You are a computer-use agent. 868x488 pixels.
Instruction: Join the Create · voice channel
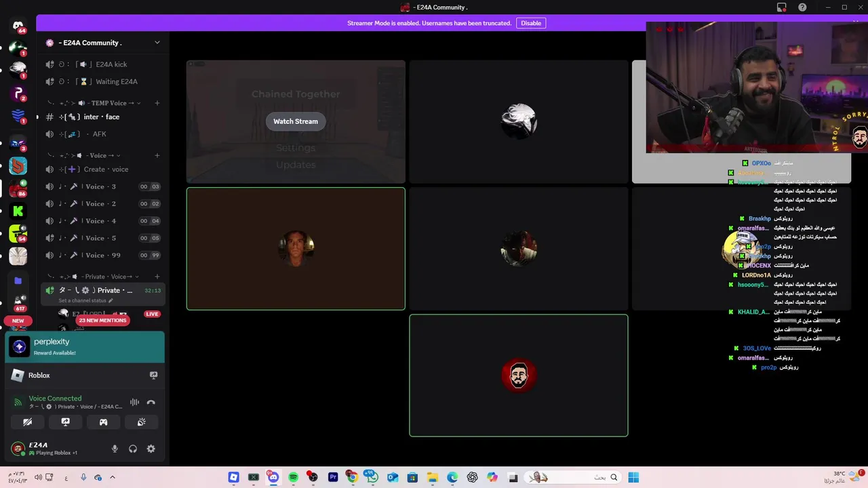(x=103, y=169)
